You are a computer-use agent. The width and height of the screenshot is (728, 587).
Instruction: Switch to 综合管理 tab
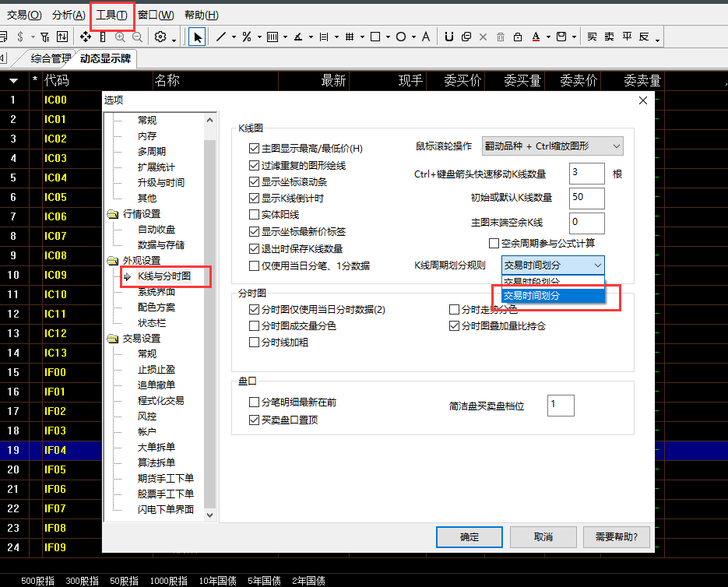51,58
